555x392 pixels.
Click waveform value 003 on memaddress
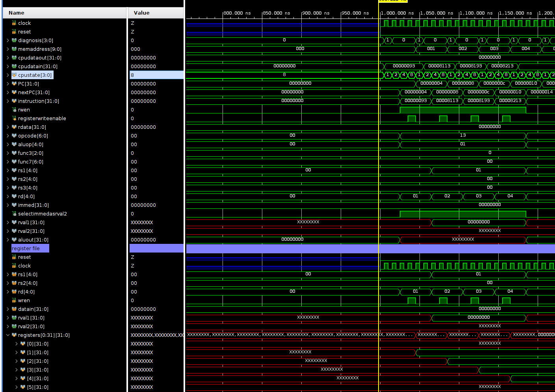point(494,48)
